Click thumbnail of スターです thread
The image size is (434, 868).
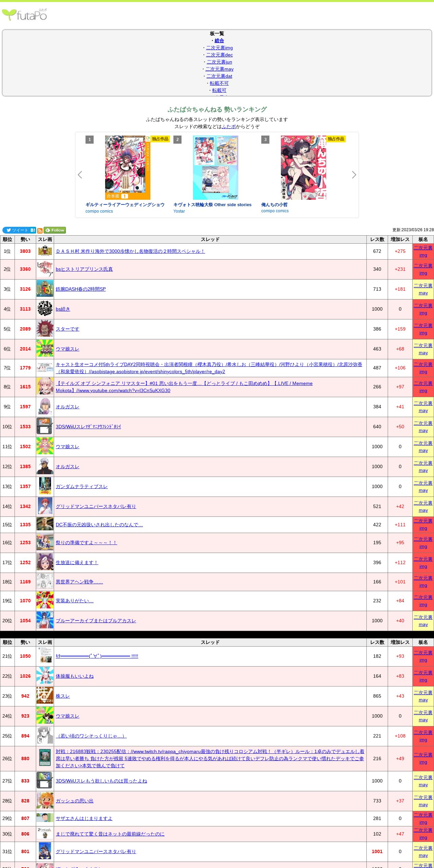(45, 329)
